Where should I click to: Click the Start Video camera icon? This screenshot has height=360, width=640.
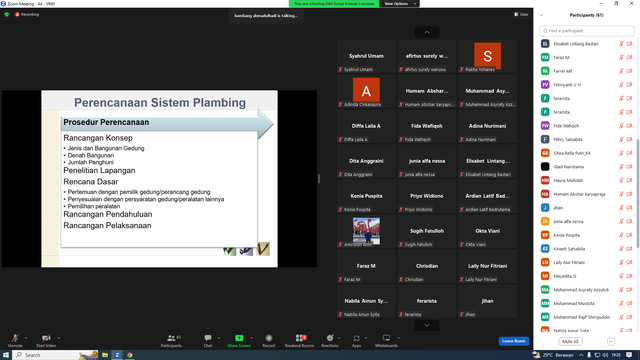pos(46,338)
